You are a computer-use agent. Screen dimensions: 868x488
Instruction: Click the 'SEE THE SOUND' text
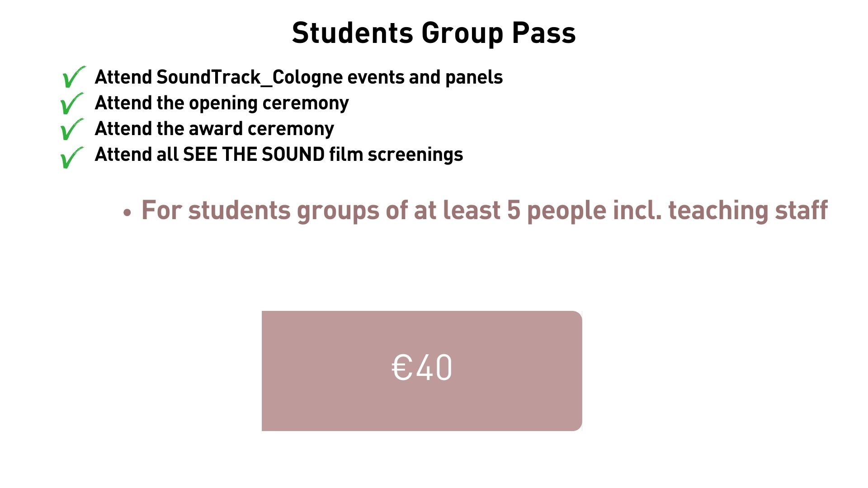(x=254, y=155)
